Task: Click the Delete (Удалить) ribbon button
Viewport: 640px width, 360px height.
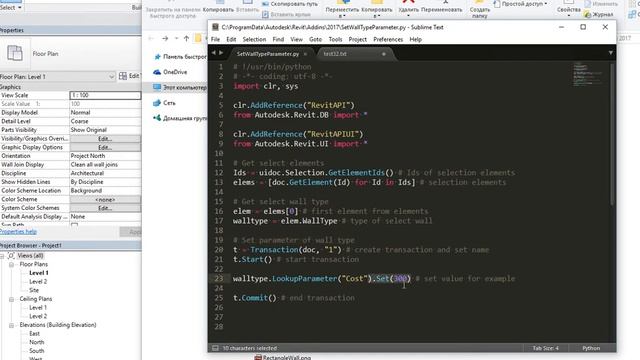Action: (409, 7)
